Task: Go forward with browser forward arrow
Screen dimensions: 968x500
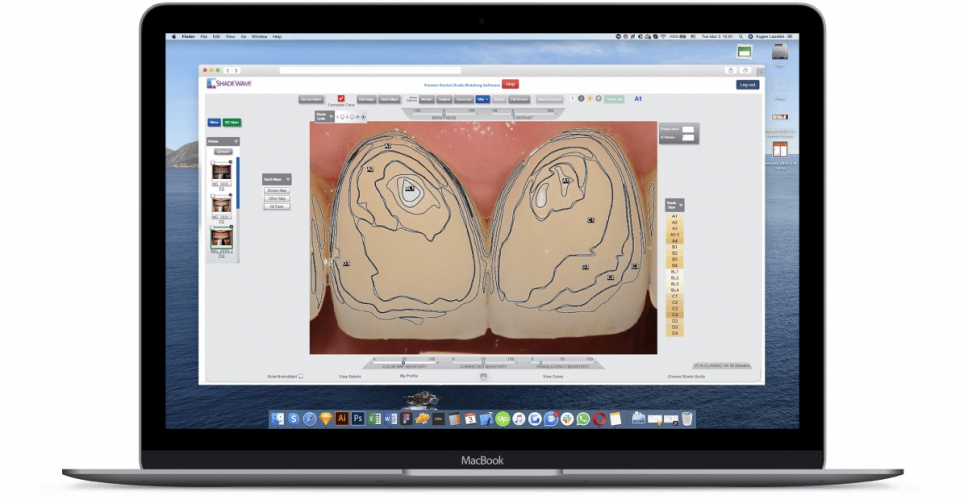Action: [x=236, y=70]
